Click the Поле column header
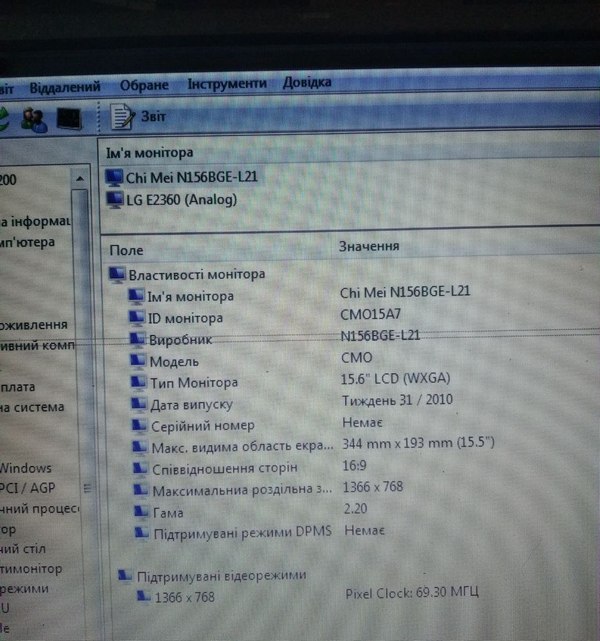Screen dimensions: 600x641 coord(127,249)
